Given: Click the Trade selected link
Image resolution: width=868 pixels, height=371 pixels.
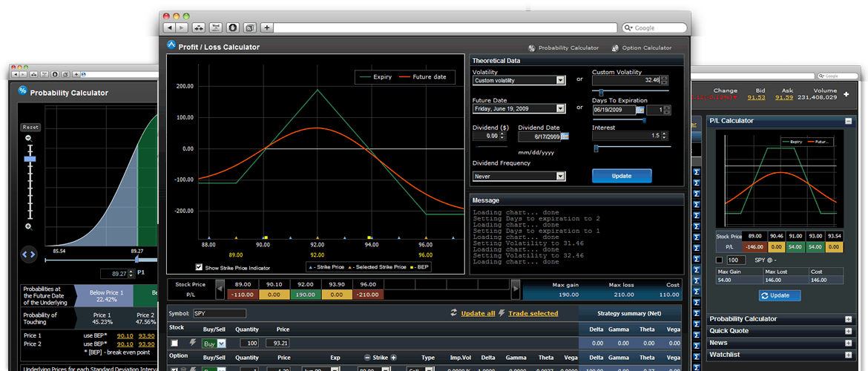Looking at the screenshot, I should pyautogui.click(x=533, y=313).
